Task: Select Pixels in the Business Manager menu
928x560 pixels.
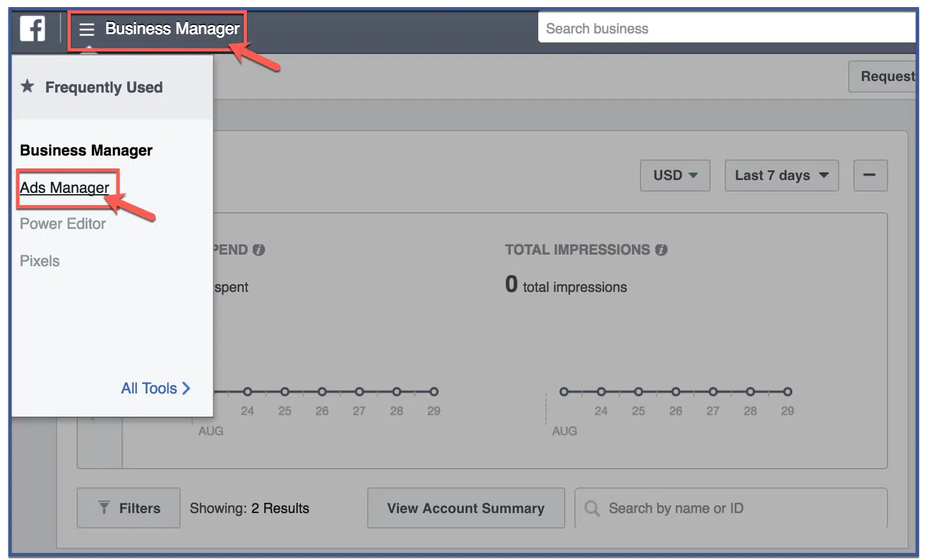Action: tap(39, 261)
